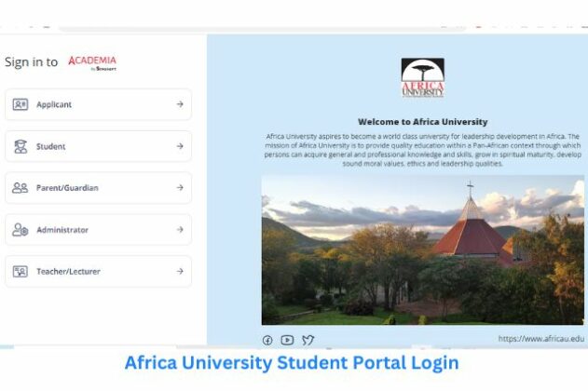
Task: Click the Parent/Guardian people icon
Action: 20,188
